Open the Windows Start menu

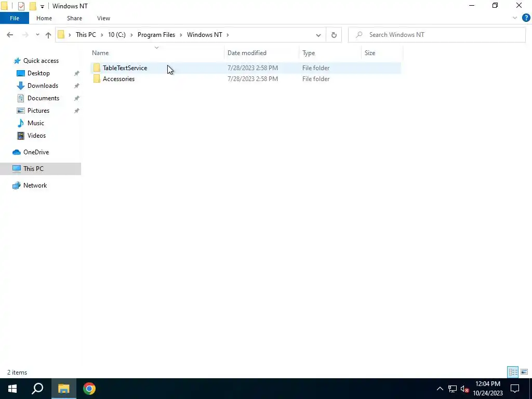click(x=12, y=389)
